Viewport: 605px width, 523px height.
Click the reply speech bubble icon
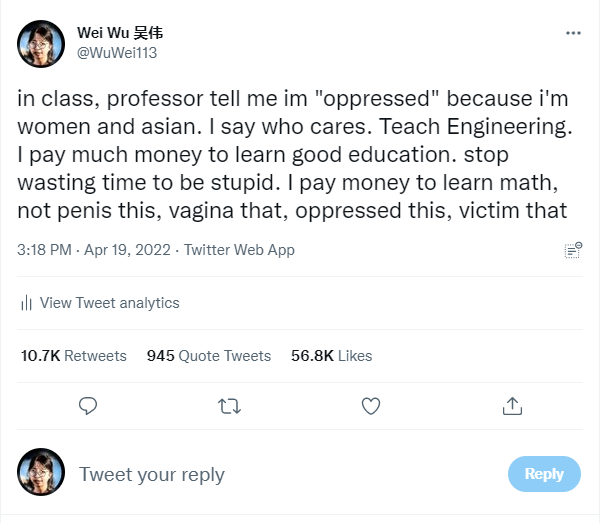pos(88,405)
